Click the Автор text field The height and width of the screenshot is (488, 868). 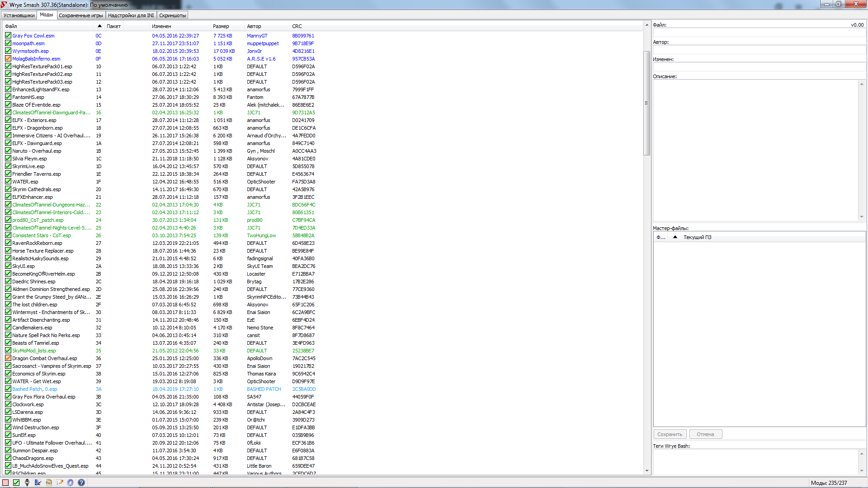(x=759, y=50)
